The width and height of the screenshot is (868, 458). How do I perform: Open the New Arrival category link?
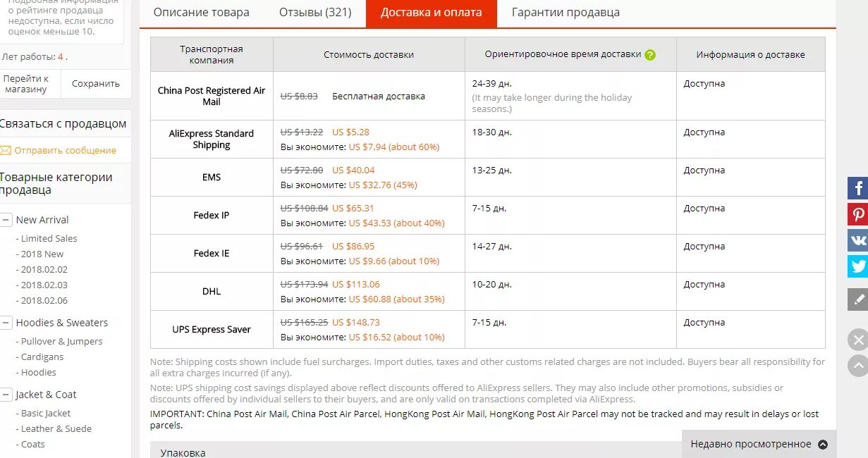pyautogui.click(x=42, y=220)
